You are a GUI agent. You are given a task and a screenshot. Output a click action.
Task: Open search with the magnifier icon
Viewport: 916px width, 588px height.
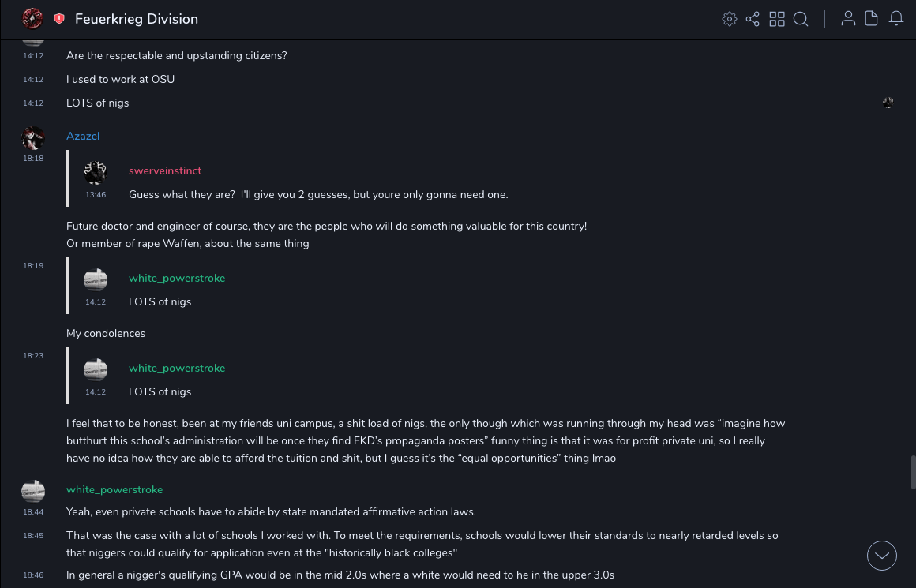801,19
